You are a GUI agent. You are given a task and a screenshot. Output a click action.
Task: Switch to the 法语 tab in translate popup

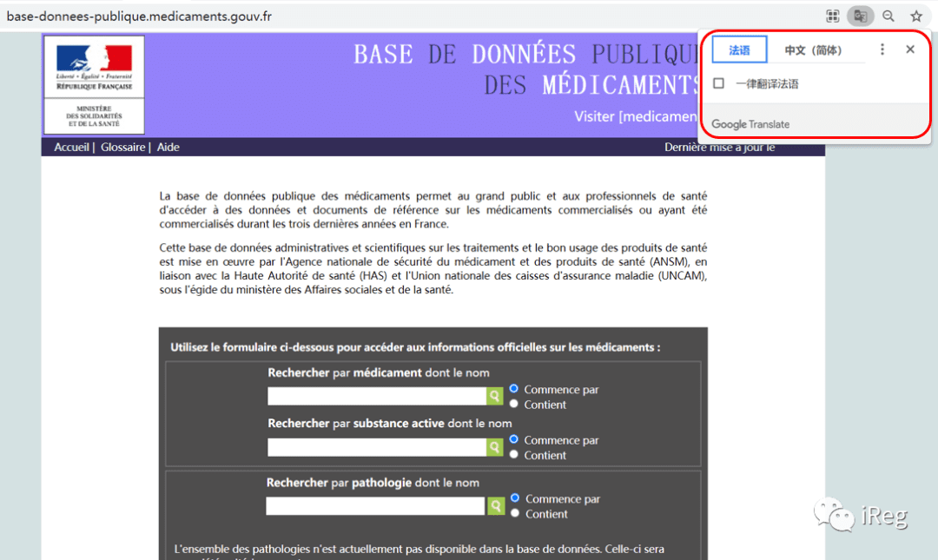(x=739, y=49)
